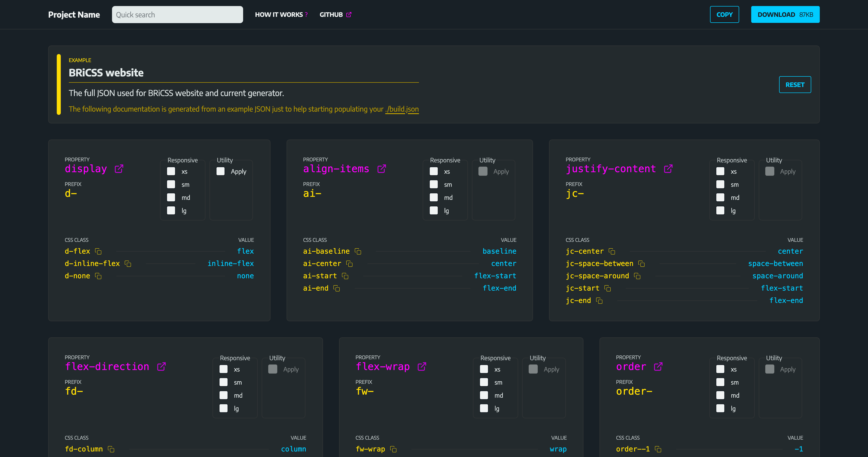
Task: Enable lg responsive for order
Action: (720, 408)
